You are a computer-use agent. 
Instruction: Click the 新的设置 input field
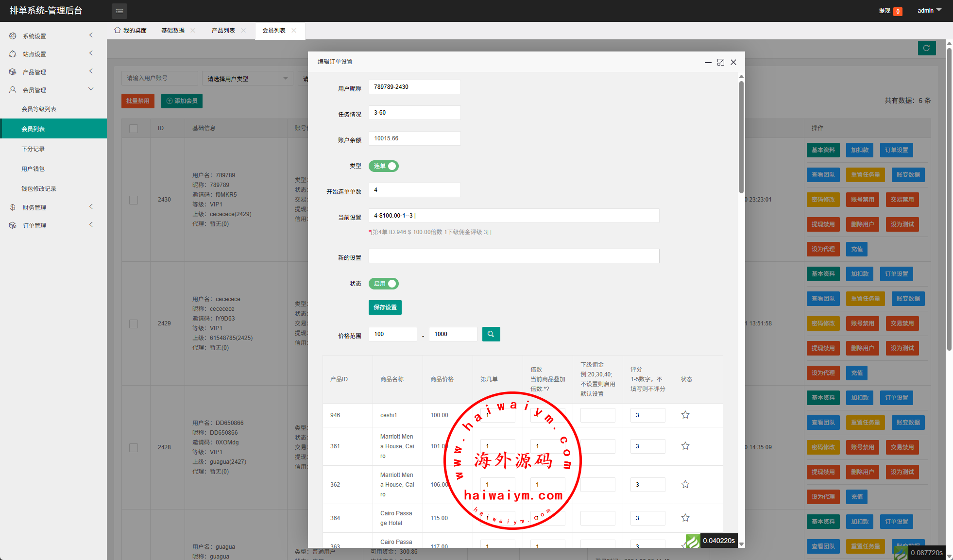pos(513,256)
